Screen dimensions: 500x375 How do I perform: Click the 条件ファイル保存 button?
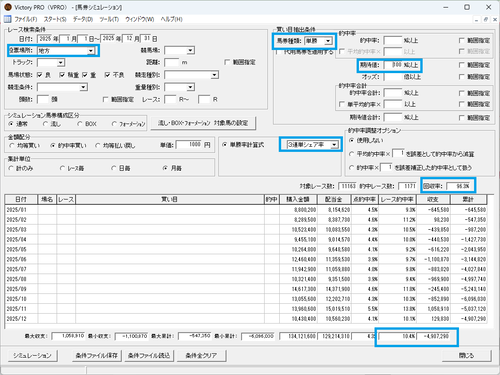[x=97, y=356]
